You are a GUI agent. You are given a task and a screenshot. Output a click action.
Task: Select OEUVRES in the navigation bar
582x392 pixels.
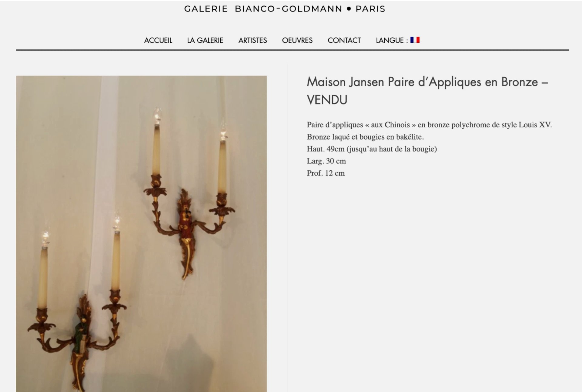pyautogui.click(x=297, y=40)
